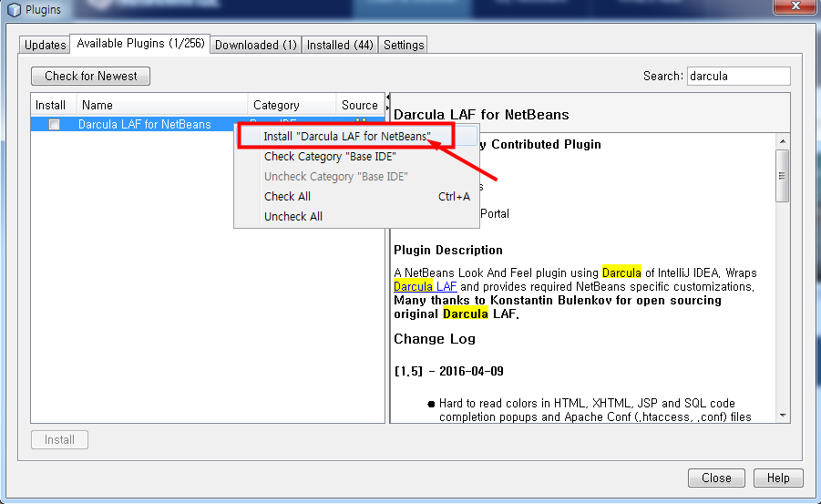Image resolution: width=821 pixels, height=504 pixels.
Task: Open Help for the Plugins dialog
Action: 778,478
